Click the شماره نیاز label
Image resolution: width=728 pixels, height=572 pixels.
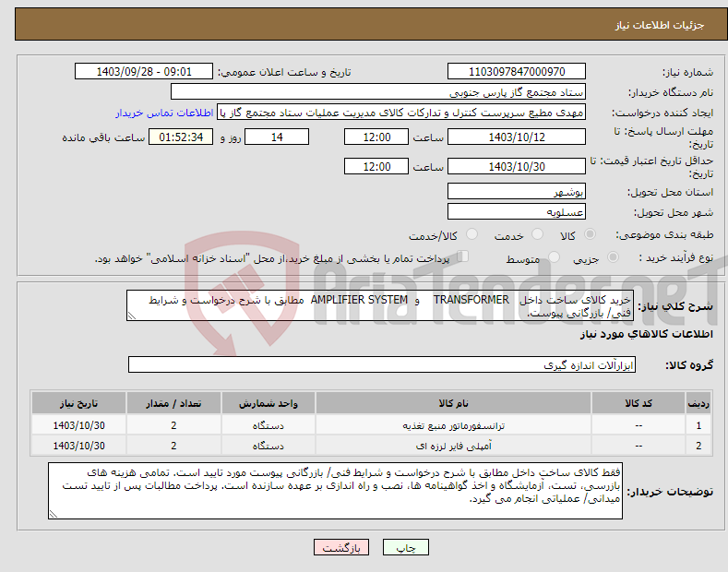(x=687, y=72)
